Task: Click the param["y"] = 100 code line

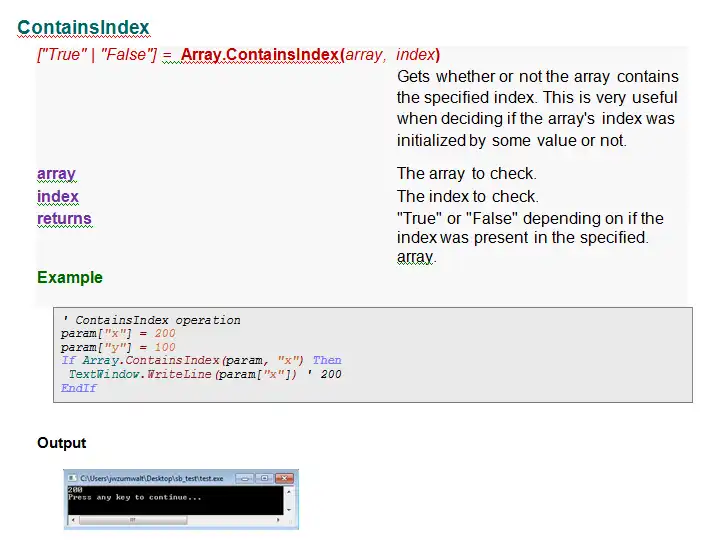Action: 118,347
